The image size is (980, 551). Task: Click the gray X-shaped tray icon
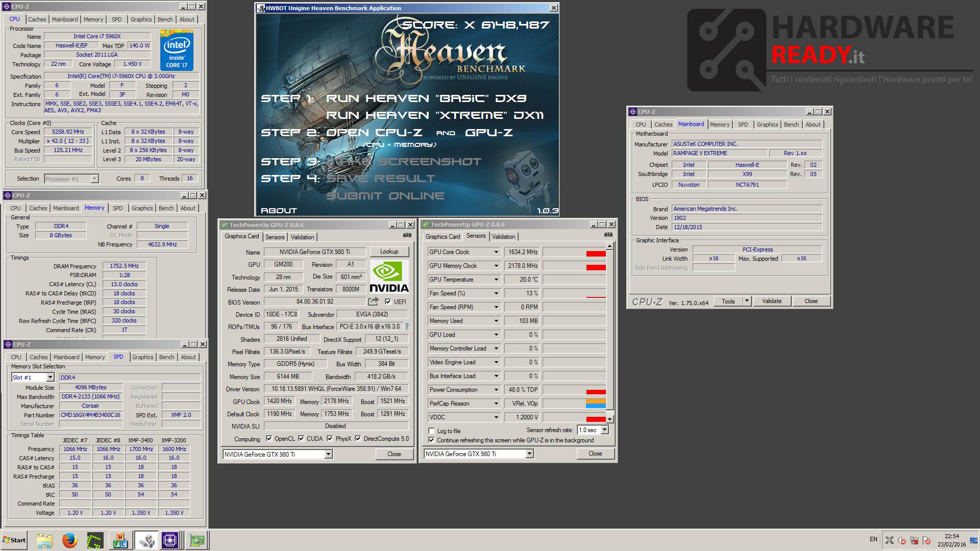[x=889, y=540]
